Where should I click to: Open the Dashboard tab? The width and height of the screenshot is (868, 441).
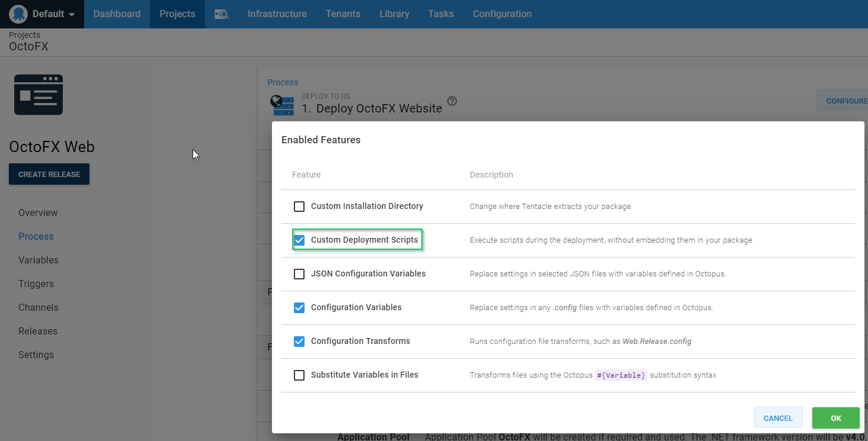117,14
